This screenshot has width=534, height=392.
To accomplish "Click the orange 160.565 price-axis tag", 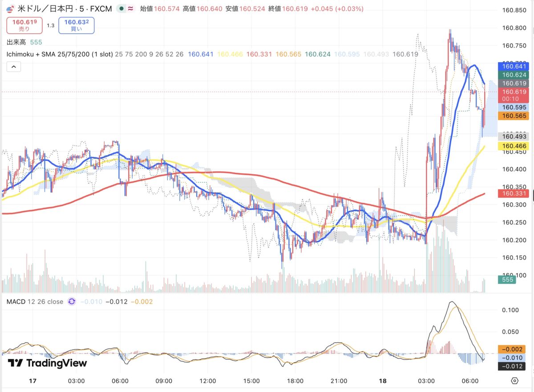I will 514,116.
